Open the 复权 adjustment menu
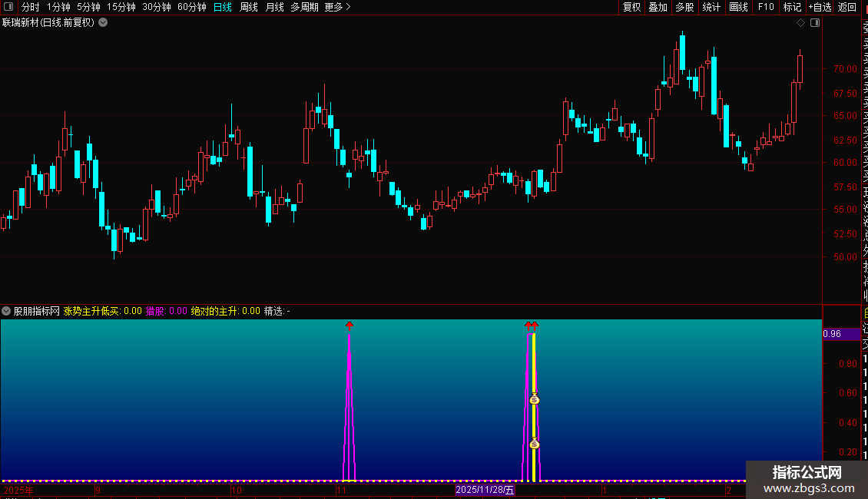The height and width of the screenshot is (499, 868). [x=631, y=7]
